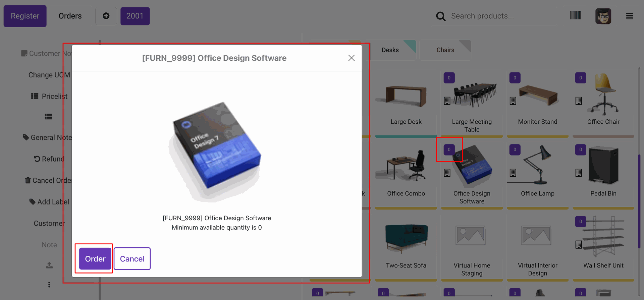Select Virtual Home Staging product

point(472,247)
